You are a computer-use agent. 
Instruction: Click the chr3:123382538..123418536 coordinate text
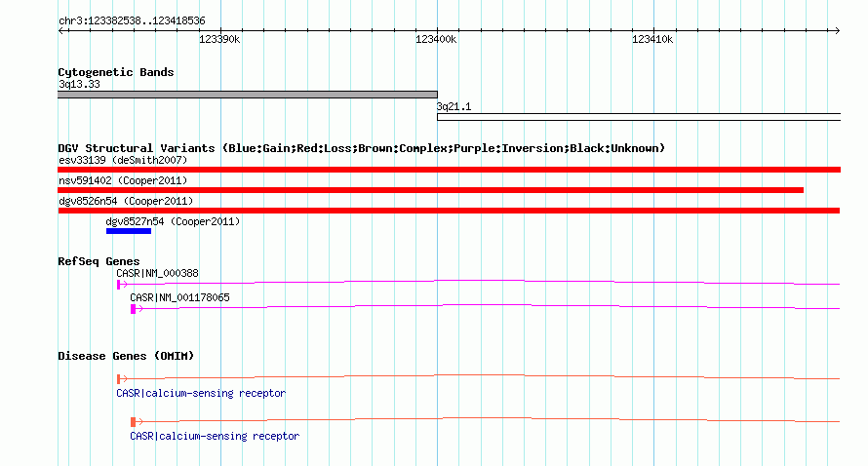pyautogui.click(x=132, y=20)
